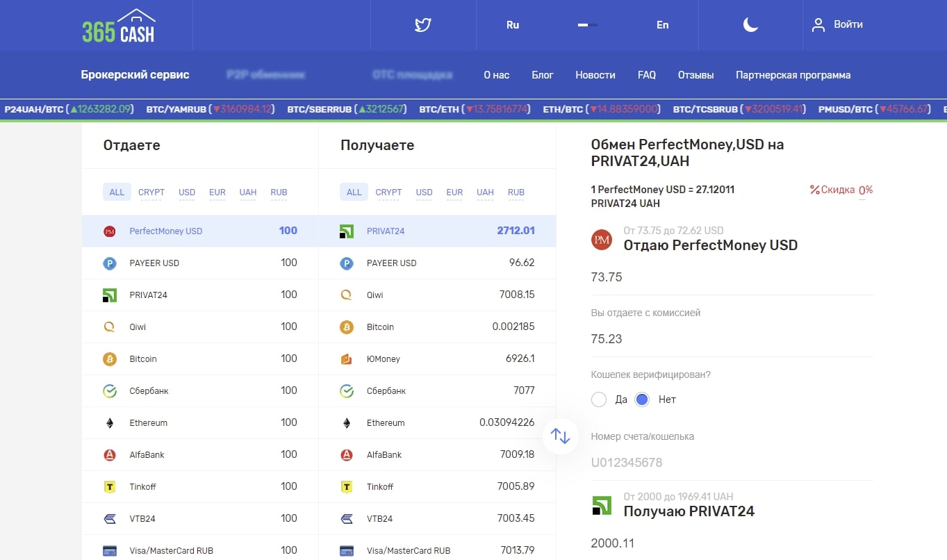The width and height of the screenshot is (947, 560).
Task: View Отзывы page
Action: click(695, 75)
